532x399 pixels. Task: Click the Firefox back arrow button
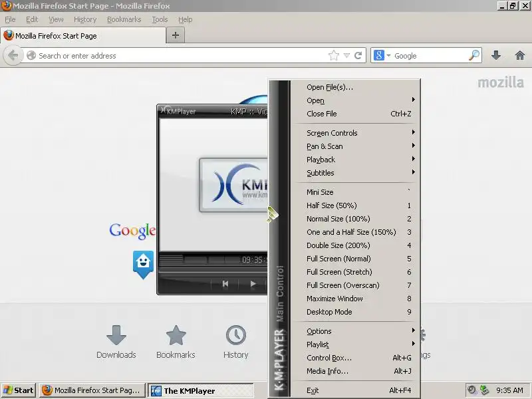13,55
